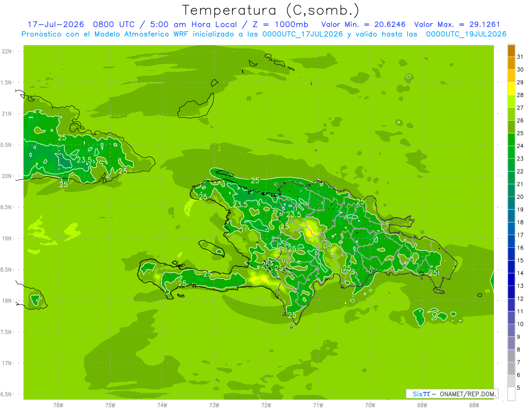Click the '27' legend value

[520, 108]
